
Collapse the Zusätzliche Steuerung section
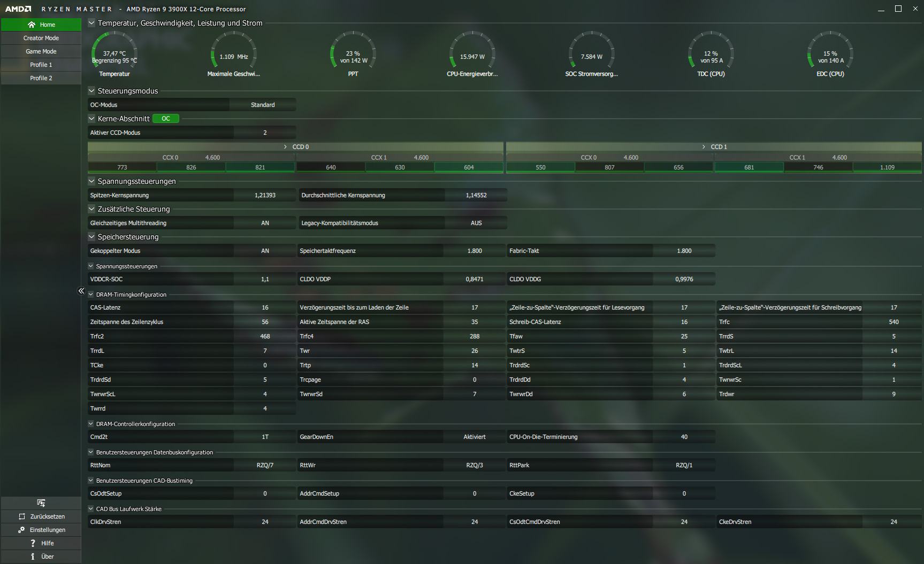[x=91, y=209]
